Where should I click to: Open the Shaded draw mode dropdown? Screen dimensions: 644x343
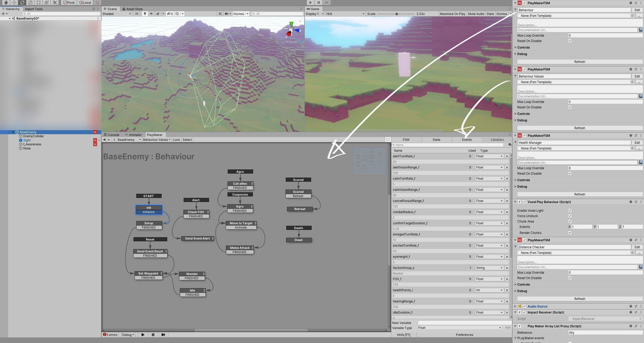coord(117,14)
